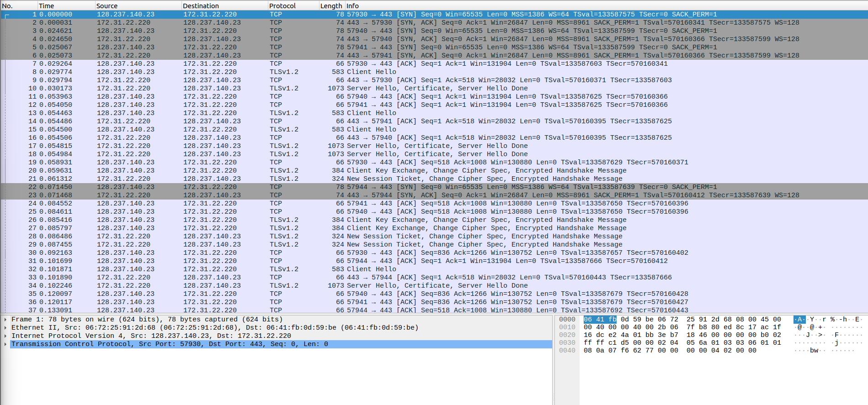868x405 pixels.
Task: Select packet 5 SYN from port 57941
Action: pos(434,47)
